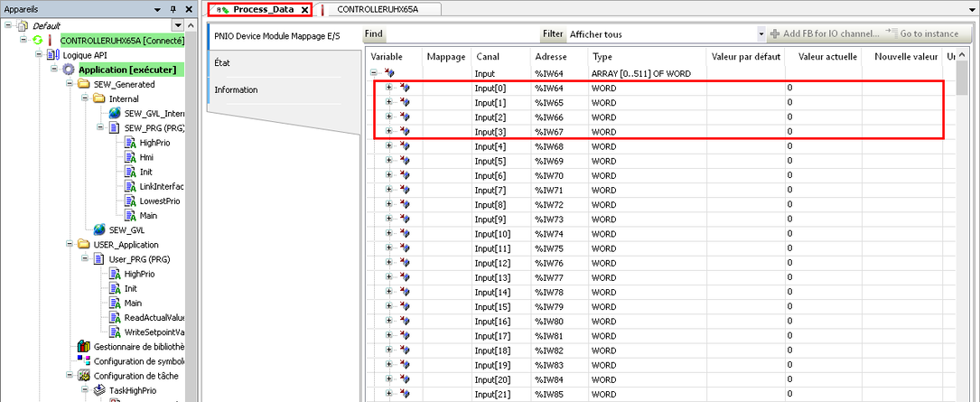
Task: Close the Process_Data tab
Action: tap(304, 9)
